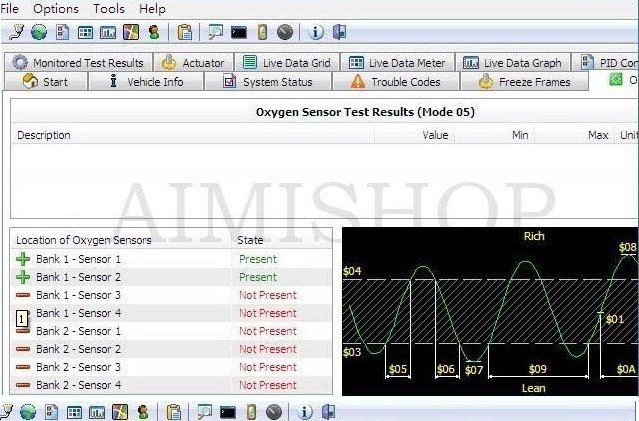Select the Bank 1 - Sensor 1 row
Screen dimensions: 639x421
click(171, 259)
